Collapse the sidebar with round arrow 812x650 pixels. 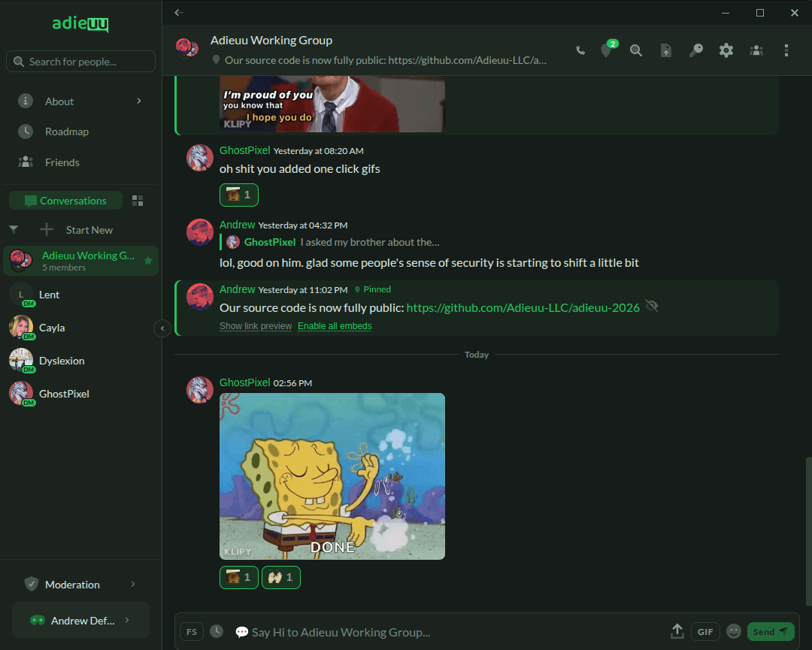162,328
